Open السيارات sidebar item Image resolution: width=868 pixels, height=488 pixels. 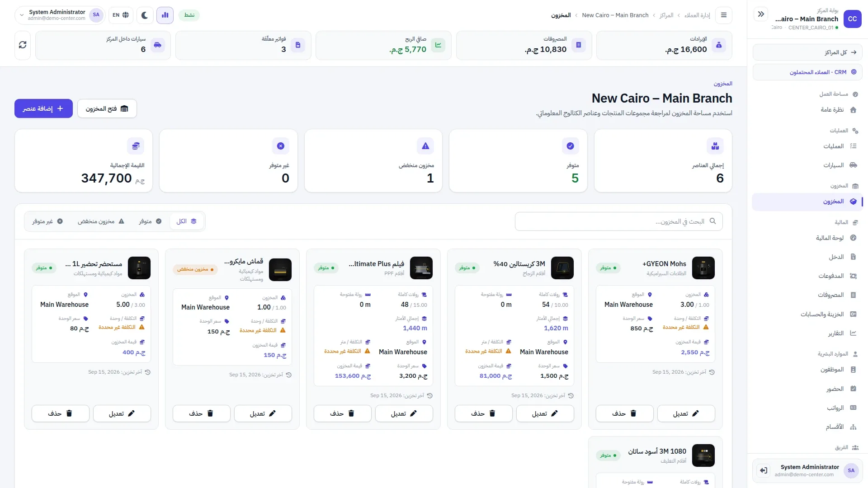(807, 165)
